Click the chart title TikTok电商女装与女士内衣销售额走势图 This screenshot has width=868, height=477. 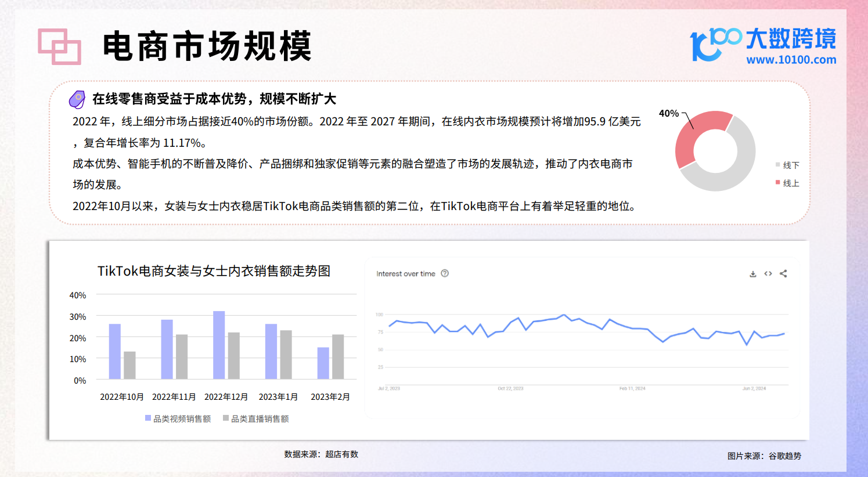coord(214,271)
